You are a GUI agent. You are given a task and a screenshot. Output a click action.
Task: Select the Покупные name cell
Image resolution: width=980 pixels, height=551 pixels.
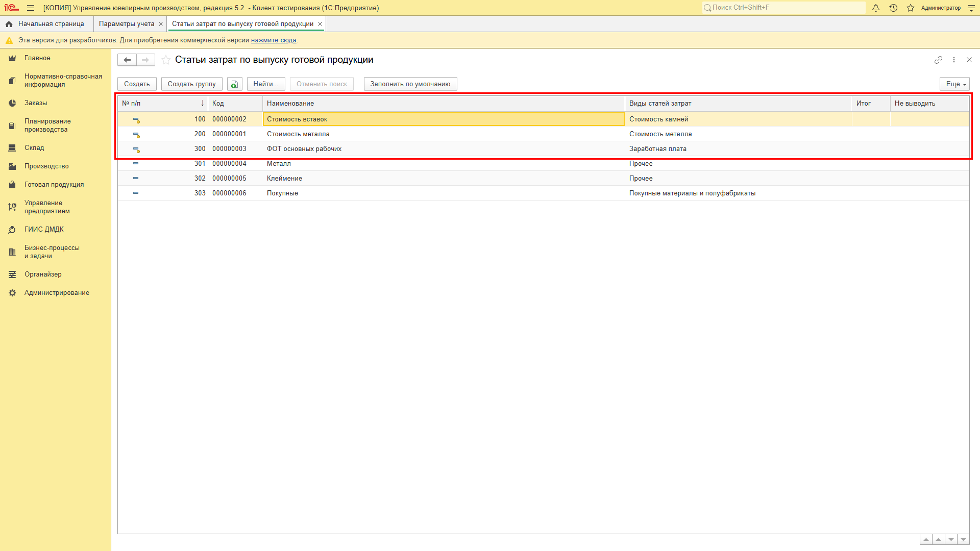tap(444, 193)
